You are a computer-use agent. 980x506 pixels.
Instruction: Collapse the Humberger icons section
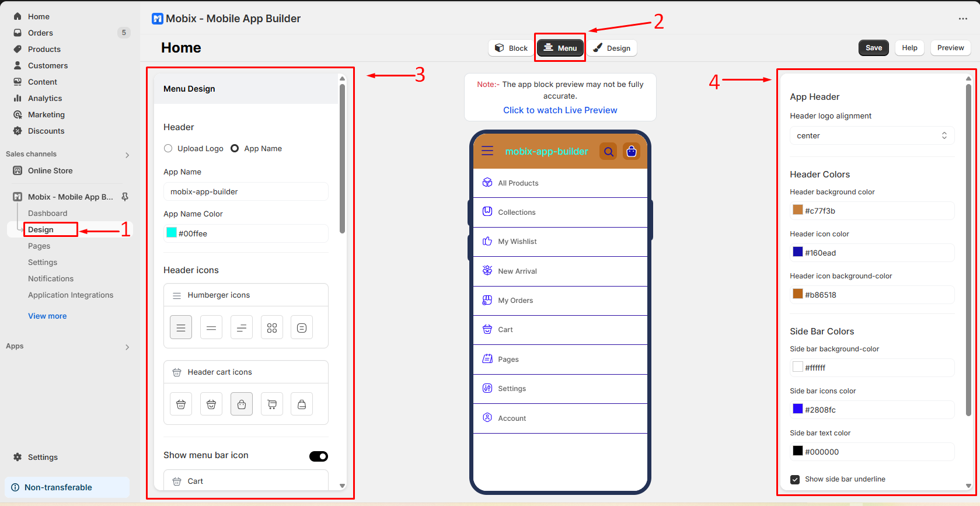pyautogui.click(x=246, y=295)
